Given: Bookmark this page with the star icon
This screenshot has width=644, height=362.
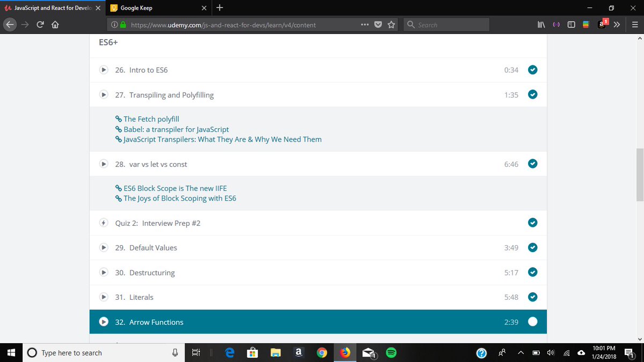Looking at the screenshot, I should (x=391, y=24).
